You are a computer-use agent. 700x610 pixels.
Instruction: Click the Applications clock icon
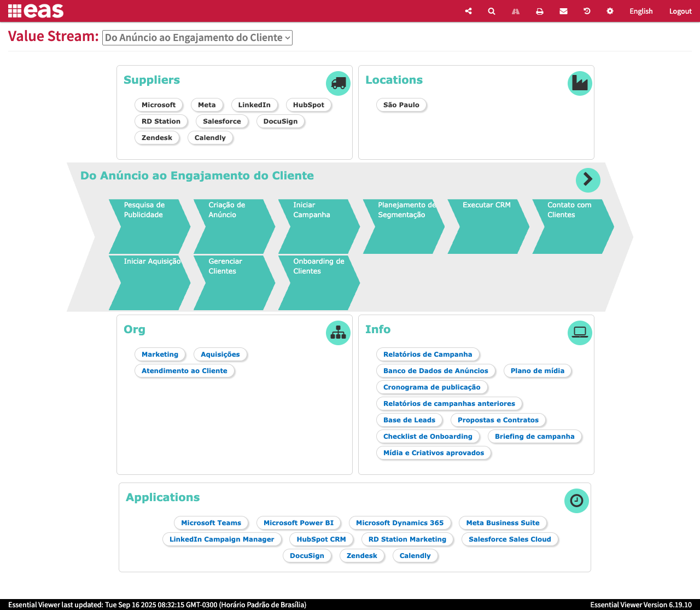pos(576,501)
